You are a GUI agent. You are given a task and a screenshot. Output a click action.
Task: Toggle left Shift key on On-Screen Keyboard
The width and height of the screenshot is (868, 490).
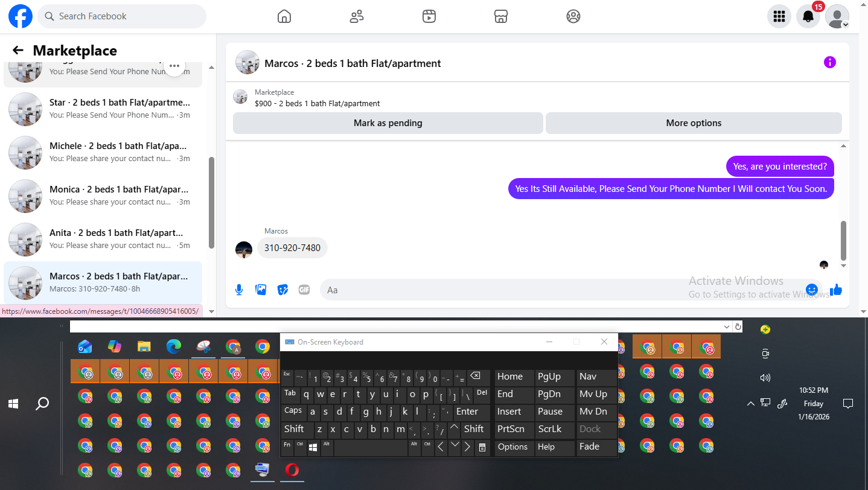click(296, 430)
